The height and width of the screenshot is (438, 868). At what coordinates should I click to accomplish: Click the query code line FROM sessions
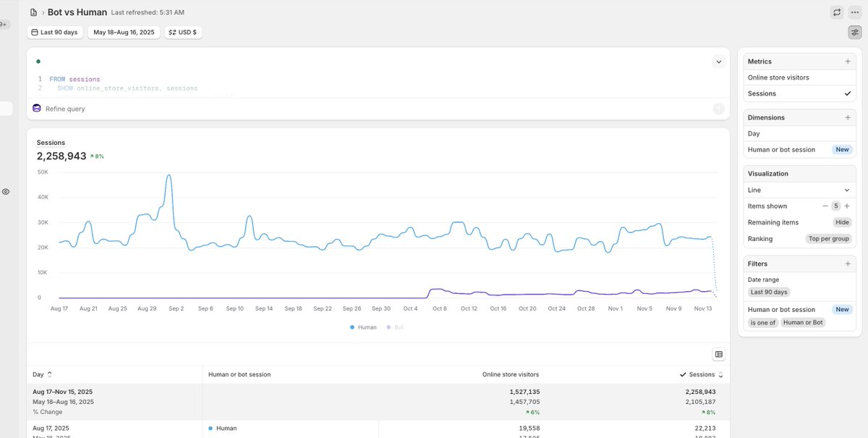(75, 79)
